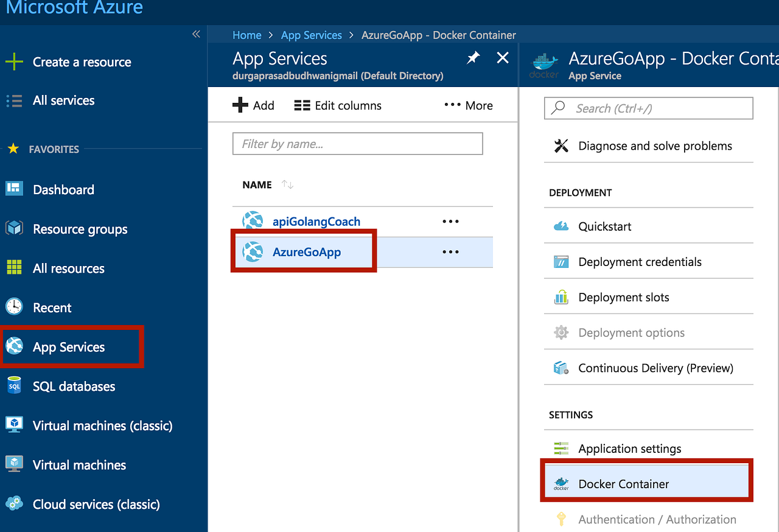Open the apiGolangCoach app service

tap(316, 221)
